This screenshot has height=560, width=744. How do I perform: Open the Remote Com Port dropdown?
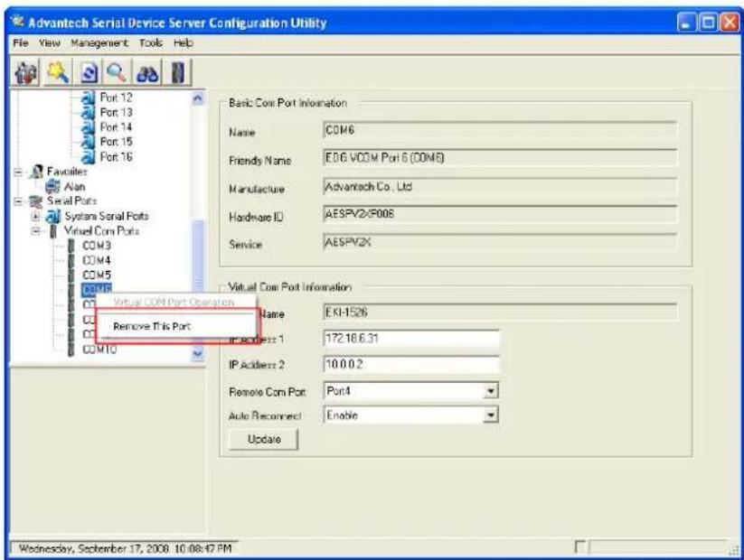click(x=491, y=391)
